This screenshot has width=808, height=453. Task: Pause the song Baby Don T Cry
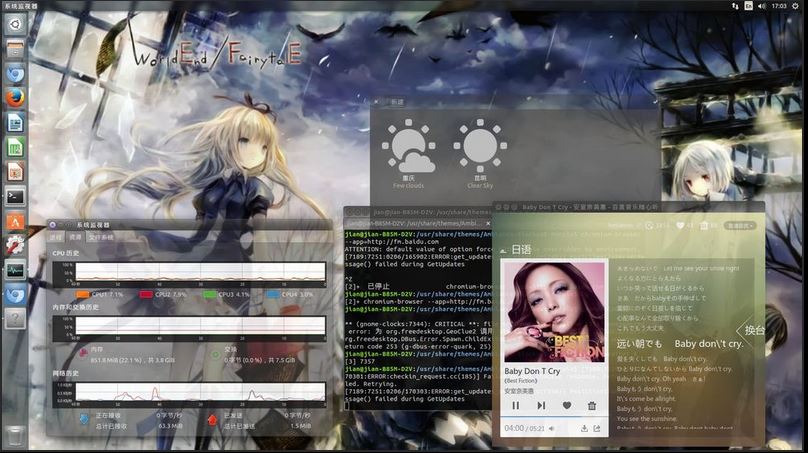(x=515, y=406)
